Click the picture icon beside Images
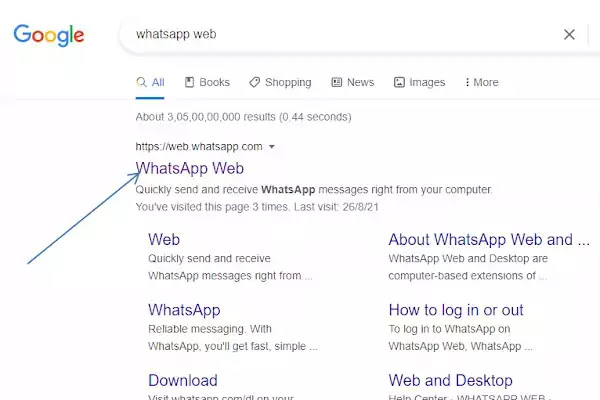The width and height of the screenshot is (600, 400). 399,82
